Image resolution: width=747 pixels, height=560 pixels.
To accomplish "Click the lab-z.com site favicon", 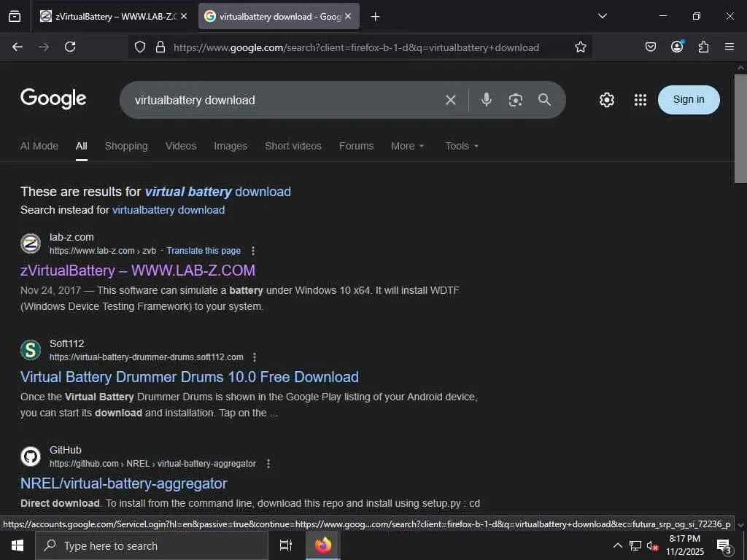I will click(x=31, y=244).
